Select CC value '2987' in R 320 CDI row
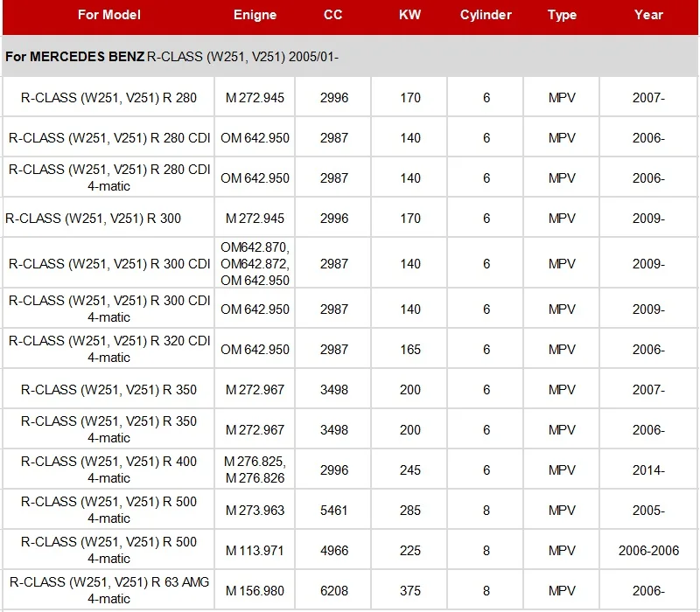This screenshot has width=700, height=612. pos(334,349)
